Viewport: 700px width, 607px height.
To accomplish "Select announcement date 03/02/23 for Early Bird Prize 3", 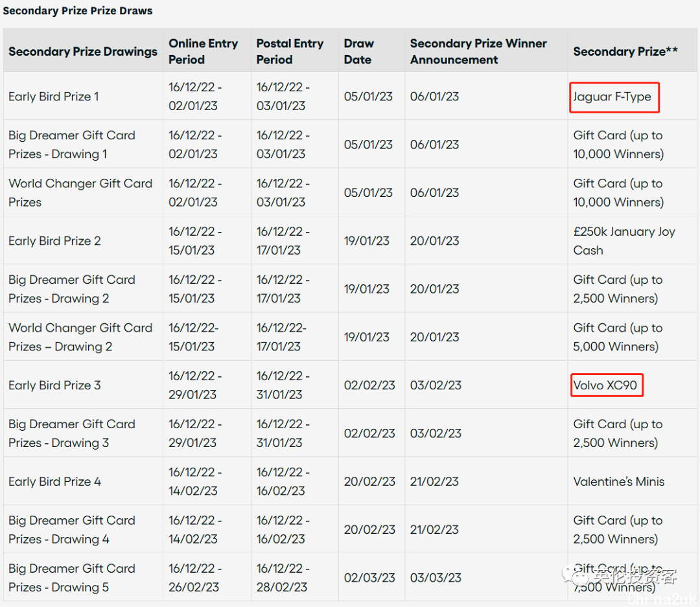I will pos(436,385).
